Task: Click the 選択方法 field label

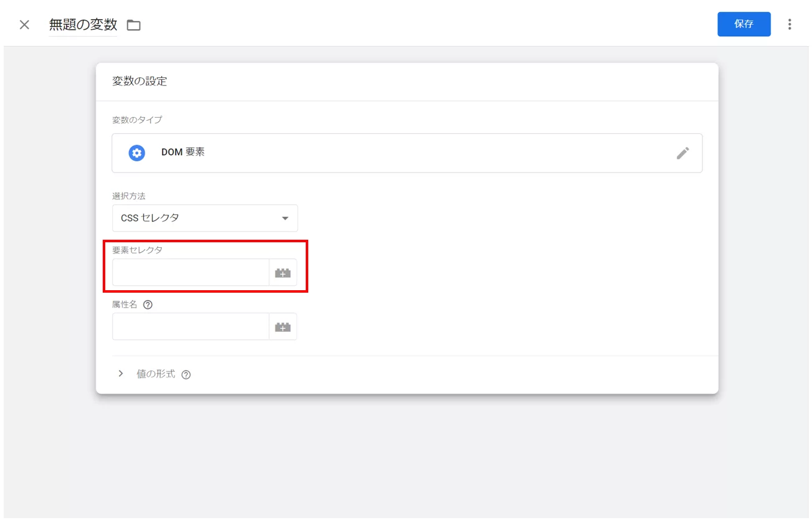Action: pyautogui.click(x=129, y=196)
